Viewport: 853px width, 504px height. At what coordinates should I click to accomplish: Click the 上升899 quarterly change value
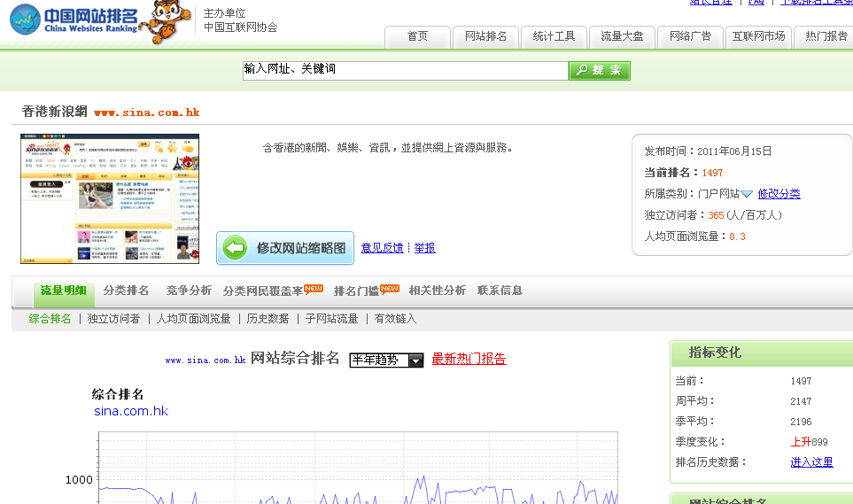[x=809, y=442]
